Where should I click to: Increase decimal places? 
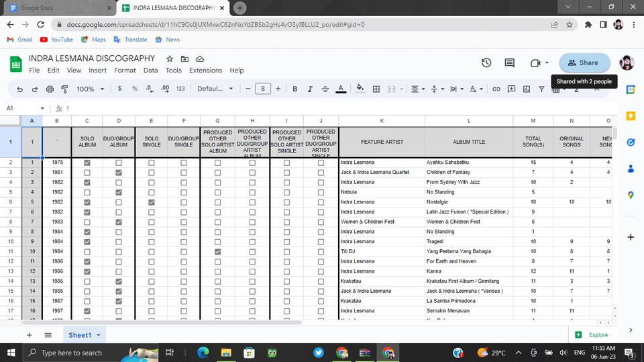point(165,89)
